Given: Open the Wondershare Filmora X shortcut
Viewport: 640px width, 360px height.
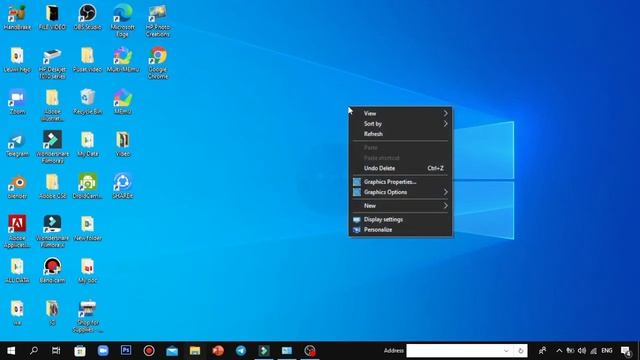Looking at the screenshot, I should [x=52, y=231].
